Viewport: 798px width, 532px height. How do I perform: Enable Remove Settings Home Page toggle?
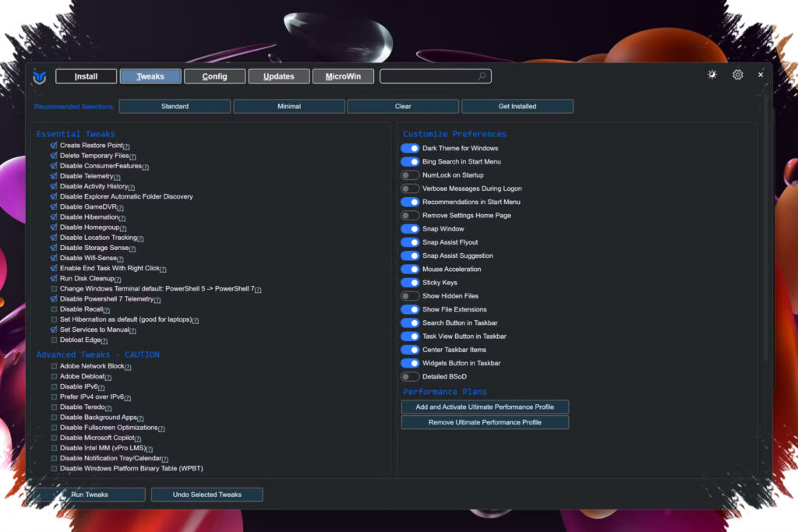[x=410, y=216]
